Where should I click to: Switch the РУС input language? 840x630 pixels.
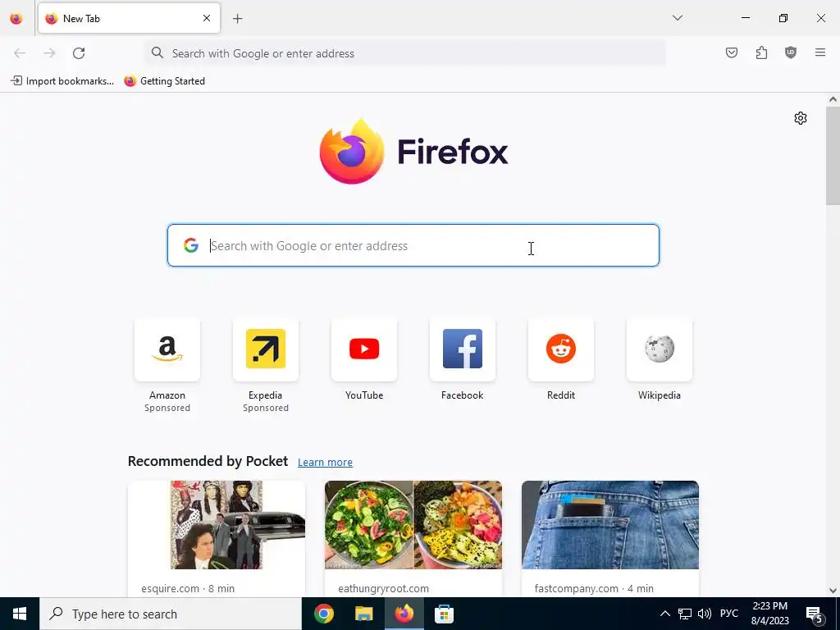[729, 614]
